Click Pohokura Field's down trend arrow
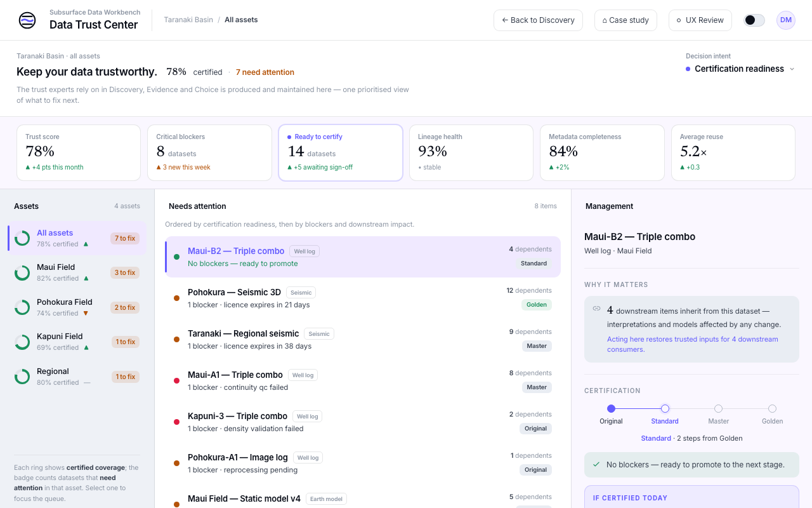This screenshot has width=812, height=508. point(86,313)
